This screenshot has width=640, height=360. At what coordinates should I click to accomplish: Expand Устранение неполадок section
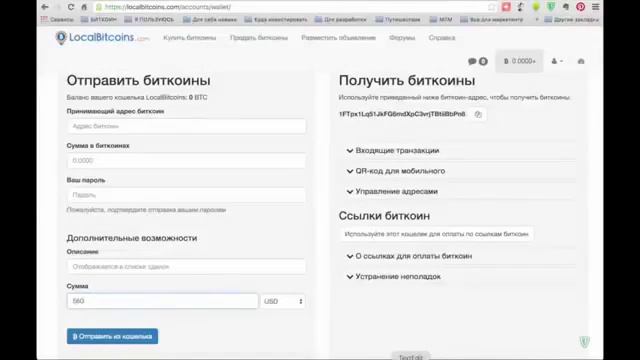(x=393, y=276)
